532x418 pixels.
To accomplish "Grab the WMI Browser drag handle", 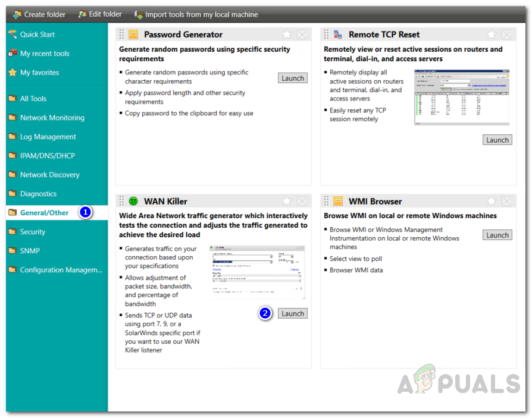I will coord(326,201).
